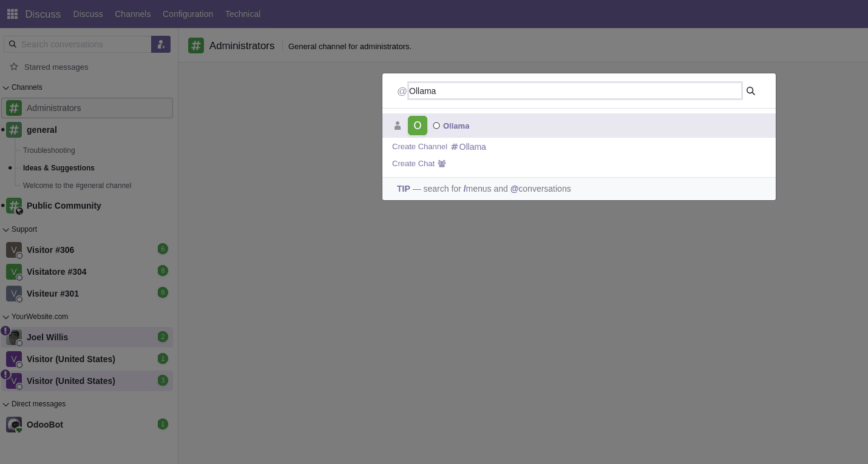Image resolution: width=868 pixels, height=464 pixels.
Task: Open the Configuration menu
Action: tap(188, 13)
